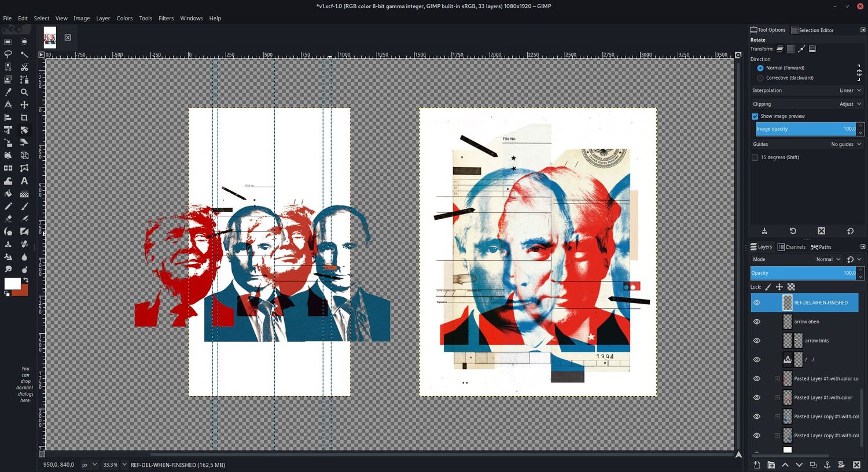Open the File menu
Screen dimensions: 868x472
(8, 19)
